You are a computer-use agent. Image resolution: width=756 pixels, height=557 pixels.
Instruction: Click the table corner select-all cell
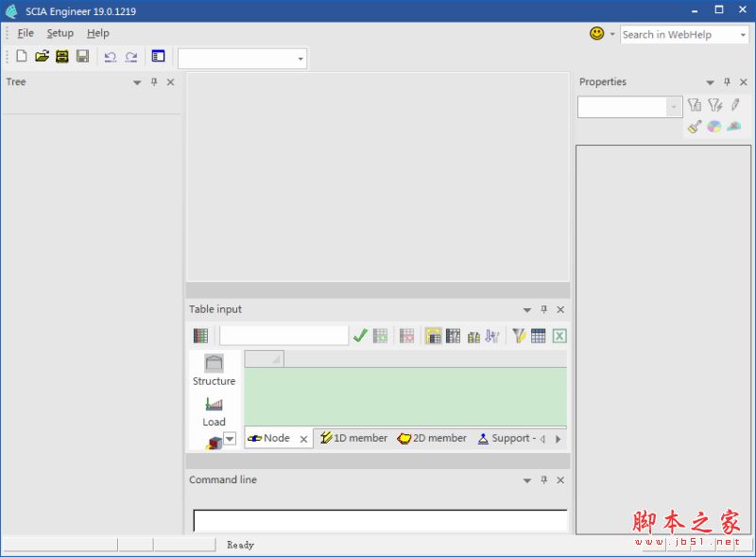point(265,359)
